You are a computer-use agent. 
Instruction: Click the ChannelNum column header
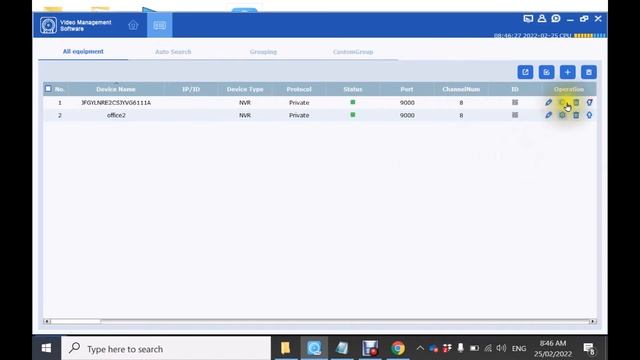pyautogui.click(x=461, y=89)
